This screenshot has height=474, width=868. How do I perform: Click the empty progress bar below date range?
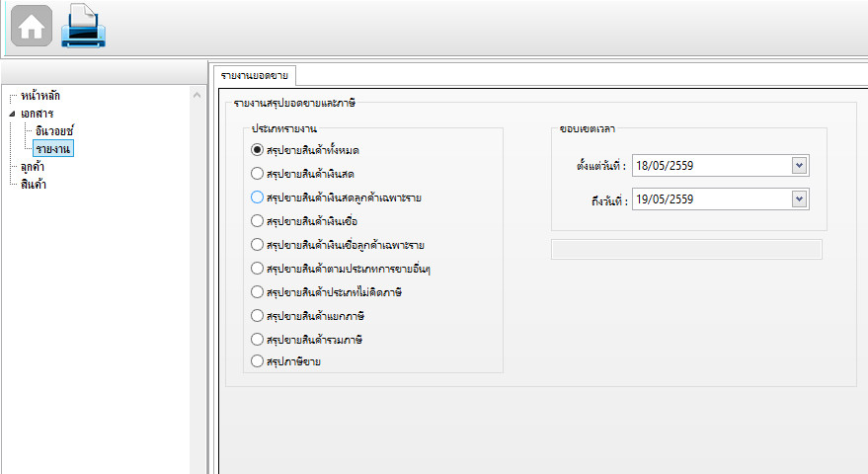[686, 249]
